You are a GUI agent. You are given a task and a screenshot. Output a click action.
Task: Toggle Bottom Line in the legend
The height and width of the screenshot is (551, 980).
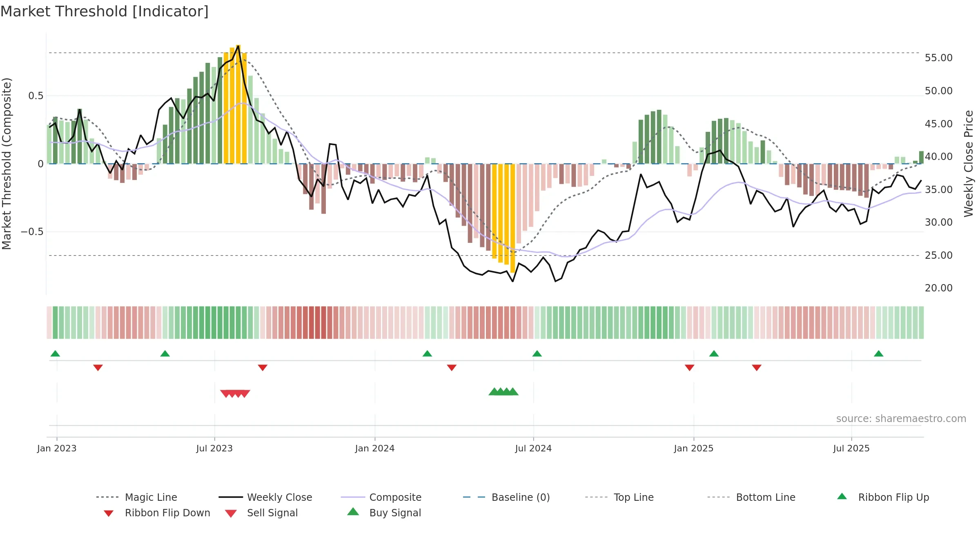coord(751,497)
